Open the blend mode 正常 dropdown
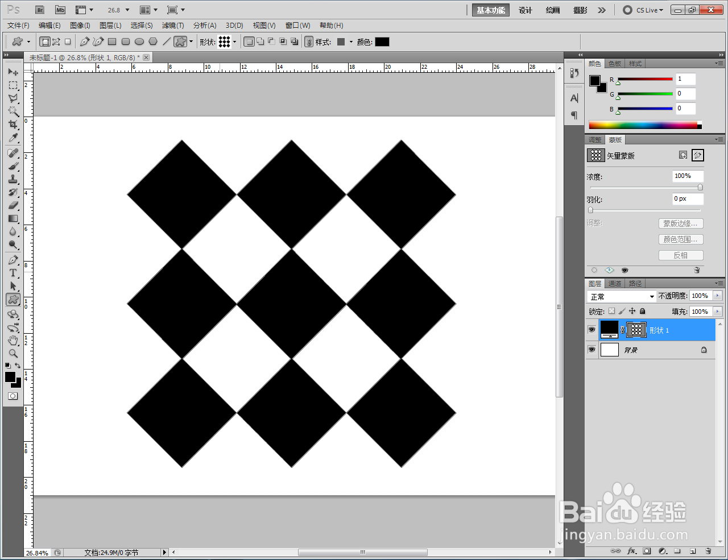 pyautogui.click(x=622, y=296)
